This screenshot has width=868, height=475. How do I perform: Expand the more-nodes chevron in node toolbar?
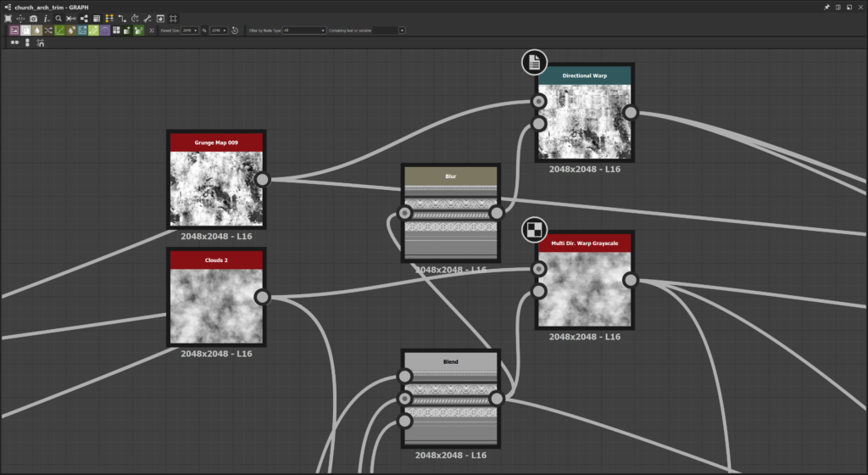coord(152,31)
